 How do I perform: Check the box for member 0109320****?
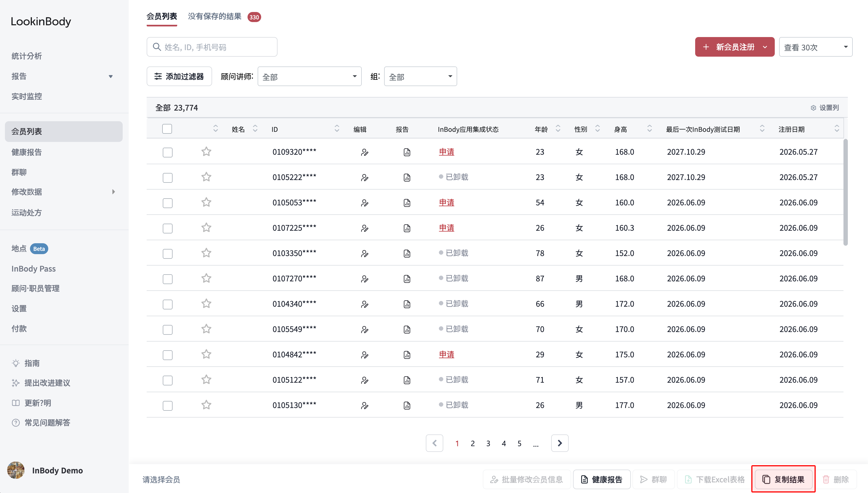167,152
